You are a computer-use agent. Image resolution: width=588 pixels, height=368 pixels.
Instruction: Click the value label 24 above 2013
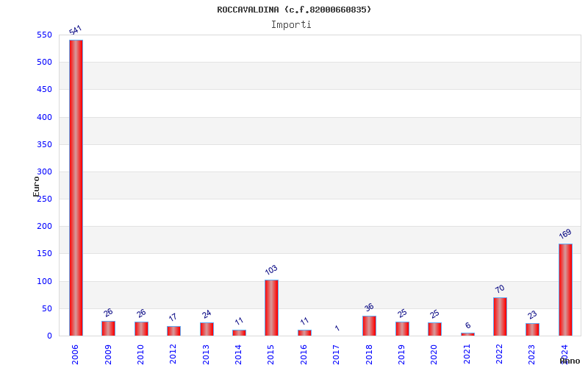click(x=207, y=314)
